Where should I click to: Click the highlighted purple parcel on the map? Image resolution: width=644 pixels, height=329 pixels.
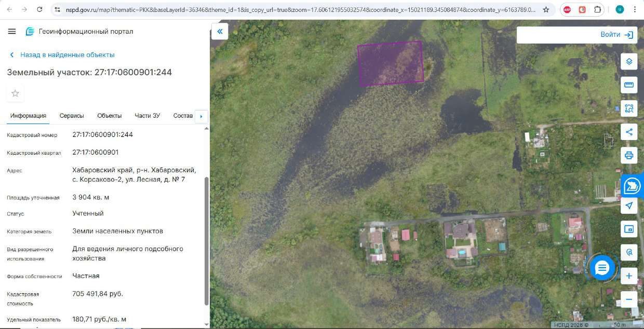391,63
